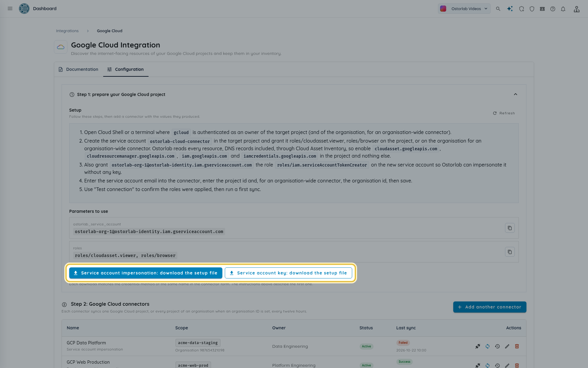
Task: Click Add another connector
Action: click(490, 307)
